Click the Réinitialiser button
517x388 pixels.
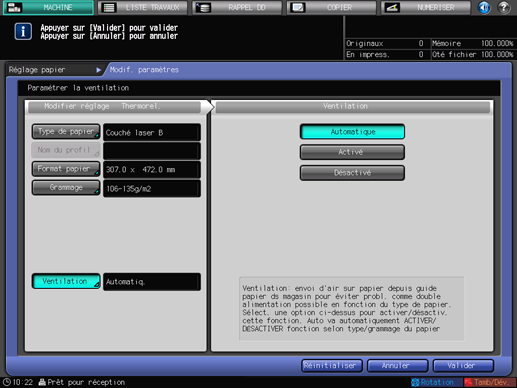(332, 366)
